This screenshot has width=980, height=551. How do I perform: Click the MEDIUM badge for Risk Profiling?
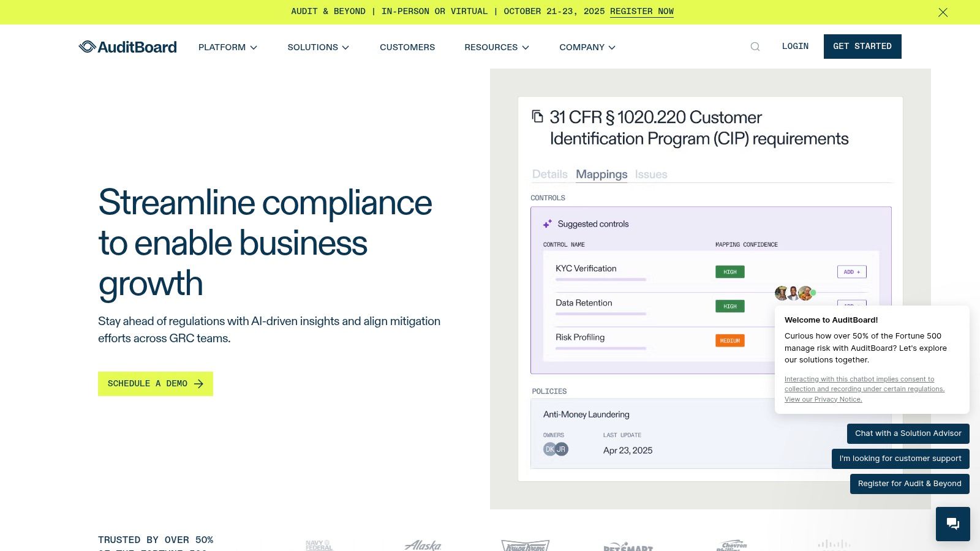(x=730, y=340)
